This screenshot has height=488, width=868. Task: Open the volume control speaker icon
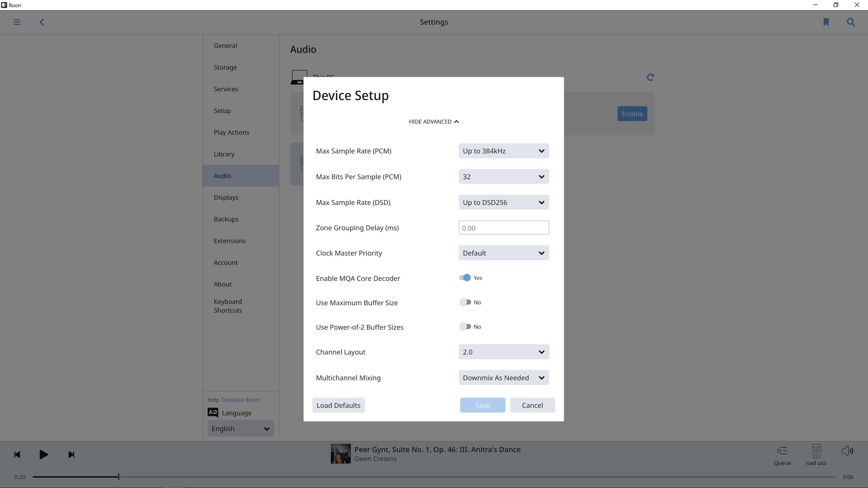pos(848,451)
